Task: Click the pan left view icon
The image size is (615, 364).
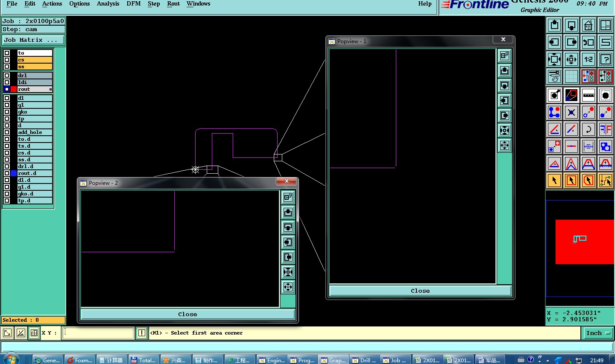Action: point(554,42)
